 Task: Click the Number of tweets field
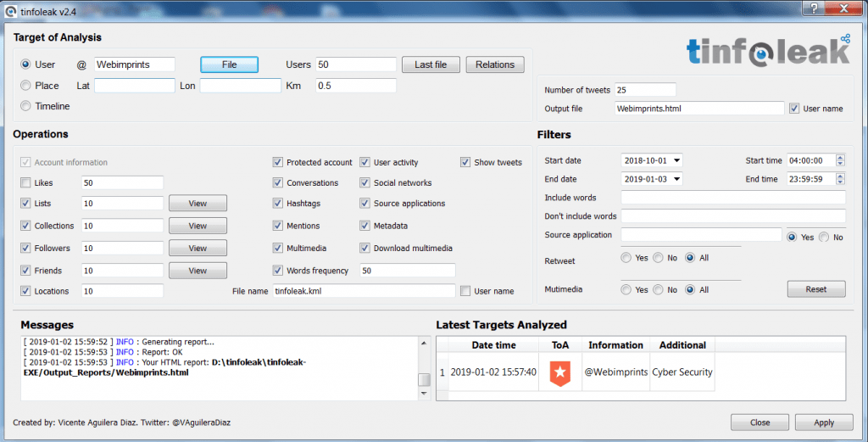point(645,90)
